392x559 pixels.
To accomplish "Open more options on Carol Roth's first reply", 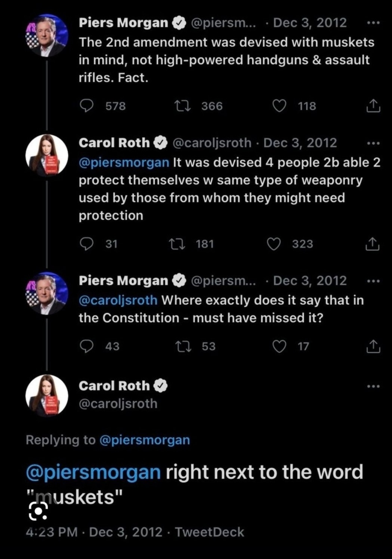I will (373, 143).
